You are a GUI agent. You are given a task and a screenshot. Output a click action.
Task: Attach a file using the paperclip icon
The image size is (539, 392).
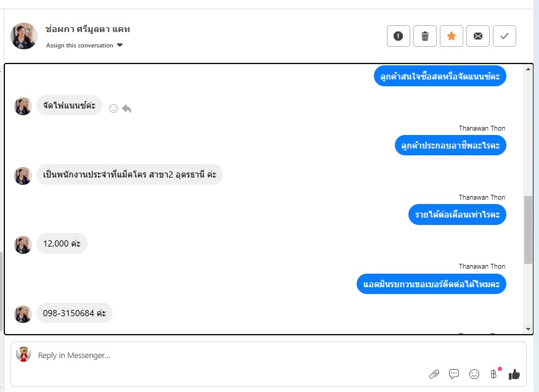pos(434,374)
